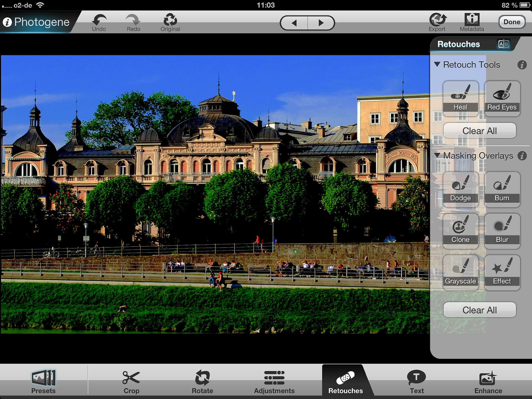This screenshot has width=532, height=399.
Task: Clear All under Retouch Tools
Action: point(480,131)
